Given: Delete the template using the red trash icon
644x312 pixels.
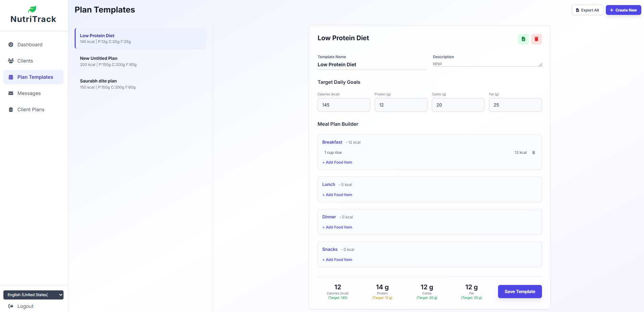Looking at the screenshot, I should (536, 39).
